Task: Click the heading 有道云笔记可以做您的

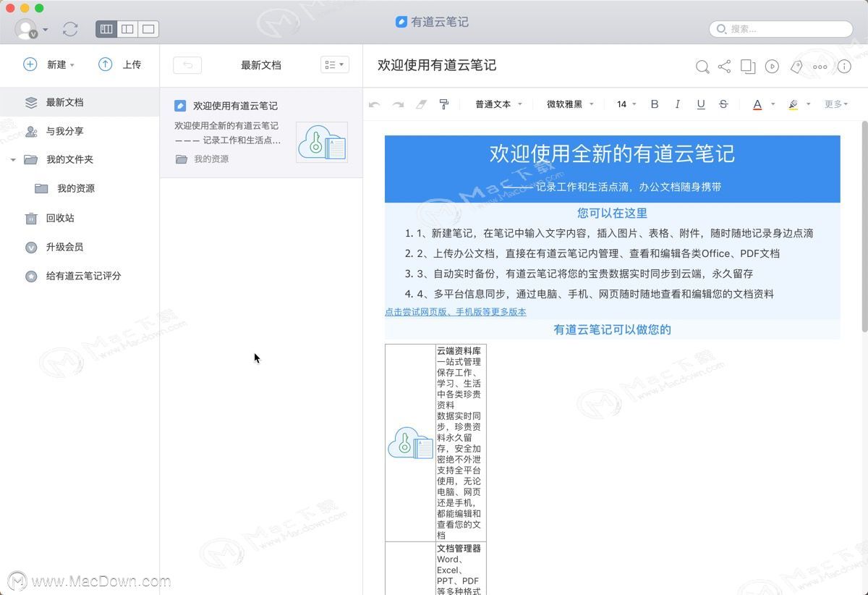Action: tap(612, 329)
